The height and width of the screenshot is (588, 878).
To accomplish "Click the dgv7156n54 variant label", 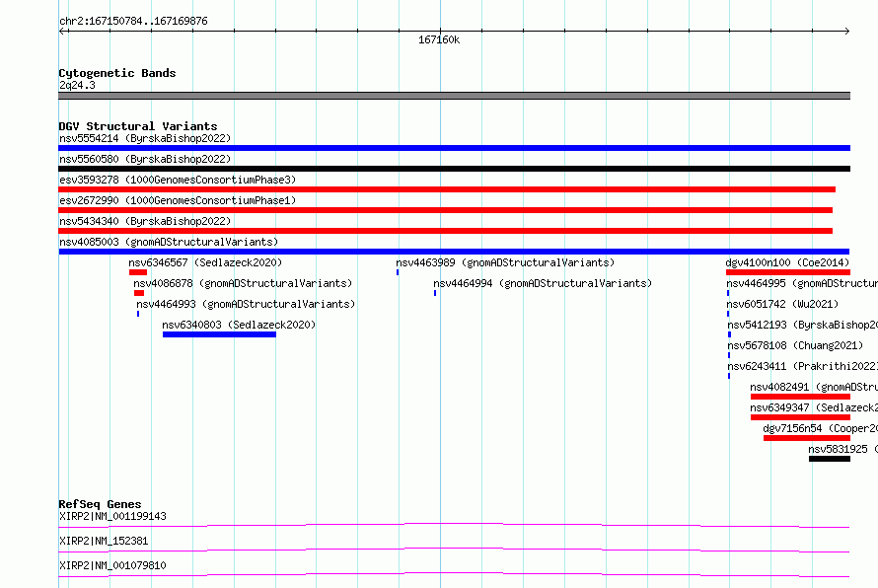I will 821,428.
